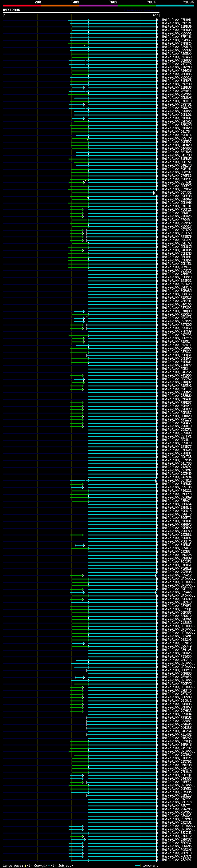
Task: Select hit UniRef100_B9H8S3
Action: tap(176, 409)
